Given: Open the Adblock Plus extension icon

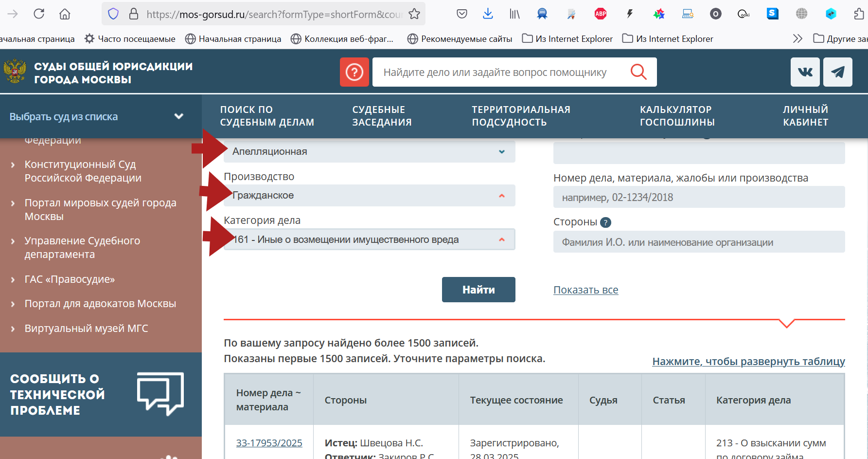Looking at the screenshot, I should click(x=600, y=14).
